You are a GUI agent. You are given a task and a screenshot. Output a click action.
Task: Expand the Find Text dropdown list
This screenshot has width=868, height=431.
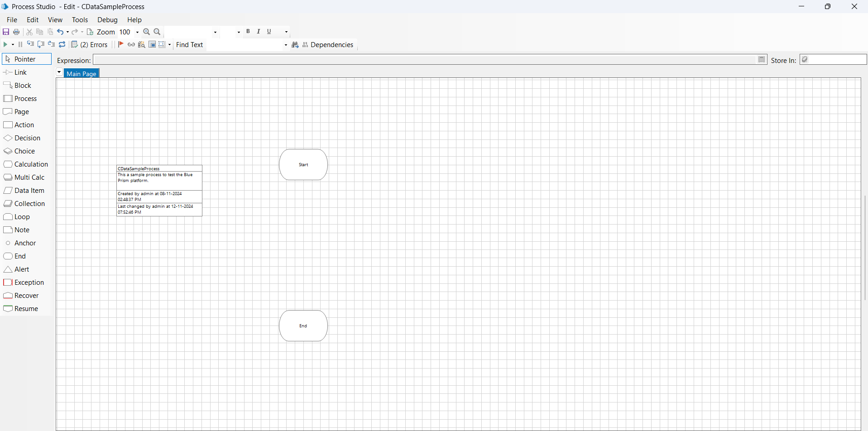tap(286, 45)
